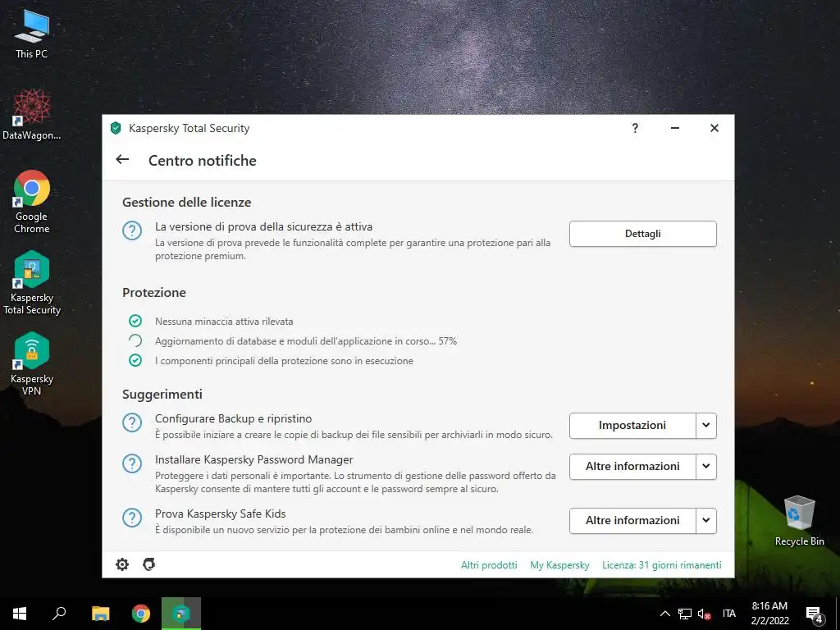This screenshot has height=630, width=840.
Task: Click the Kaspersky shield logo in title bar
Action: (115, 128)
